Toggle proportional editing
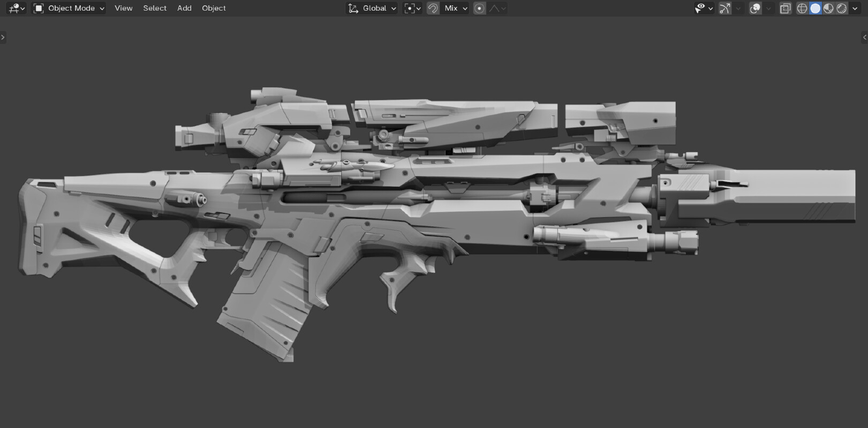The height and width of the screenshot is (428, 868). tap(479, 8)
